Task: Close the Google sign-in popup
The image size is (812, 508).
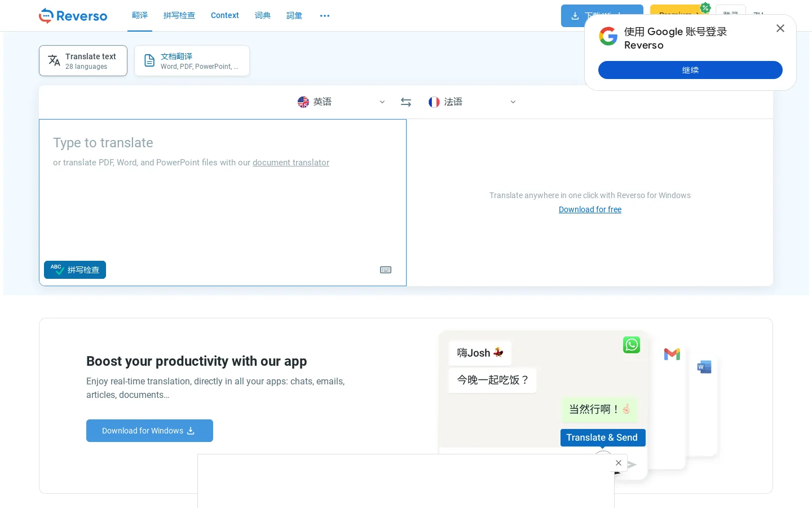Action: 780,28
